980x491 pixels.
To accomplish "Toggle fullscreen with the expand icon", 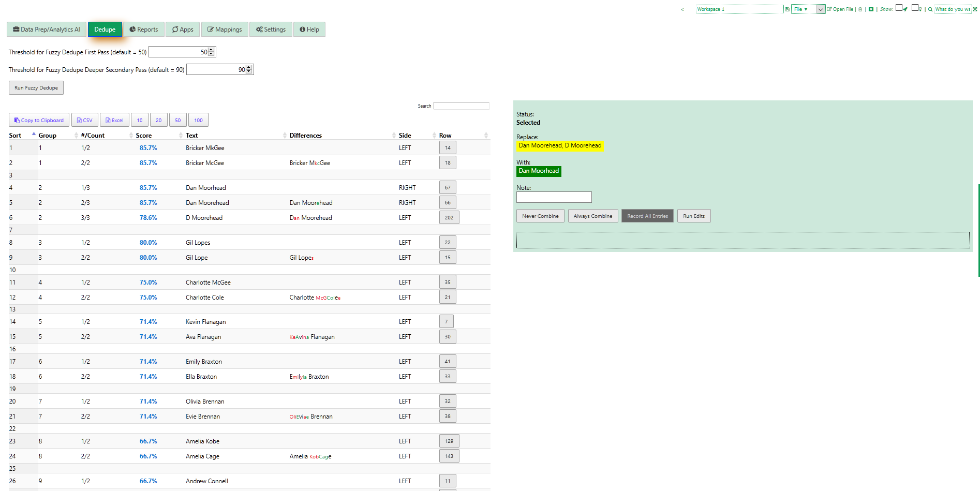I will tap(975, 9).
